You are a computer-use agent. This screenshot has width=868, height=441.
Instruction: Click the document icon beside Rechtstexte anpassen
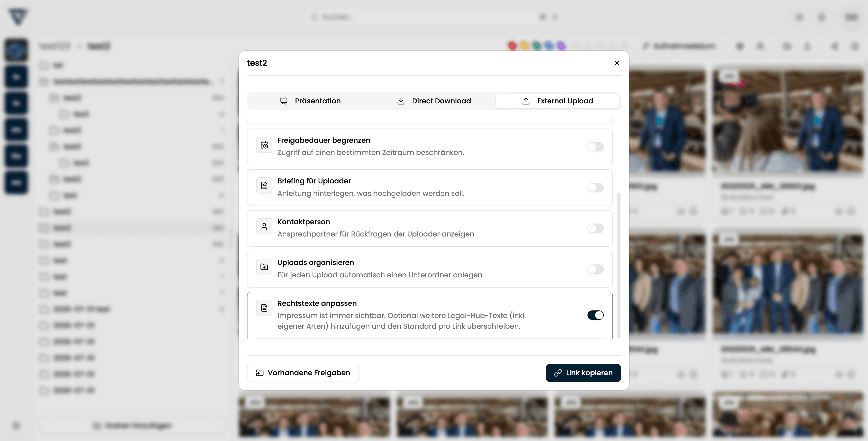[264, 308]
